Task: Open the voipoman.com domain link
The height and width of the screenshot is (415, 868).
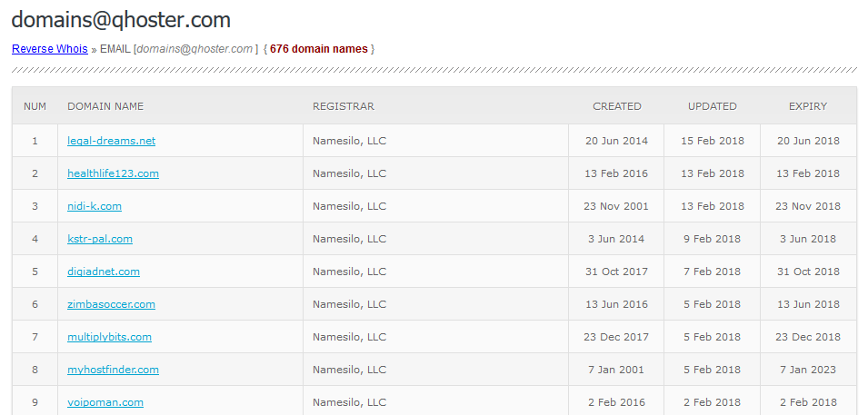Action: pos(105,402)
